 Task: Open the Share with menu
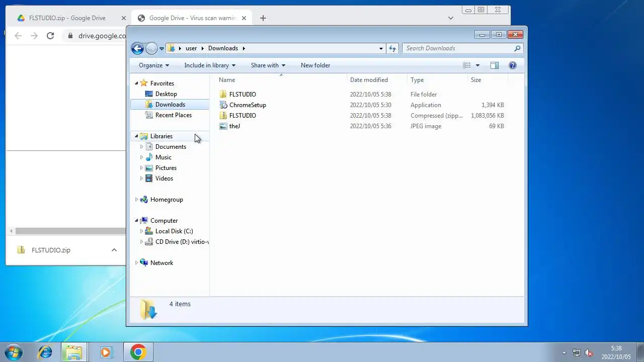(268, 65)
